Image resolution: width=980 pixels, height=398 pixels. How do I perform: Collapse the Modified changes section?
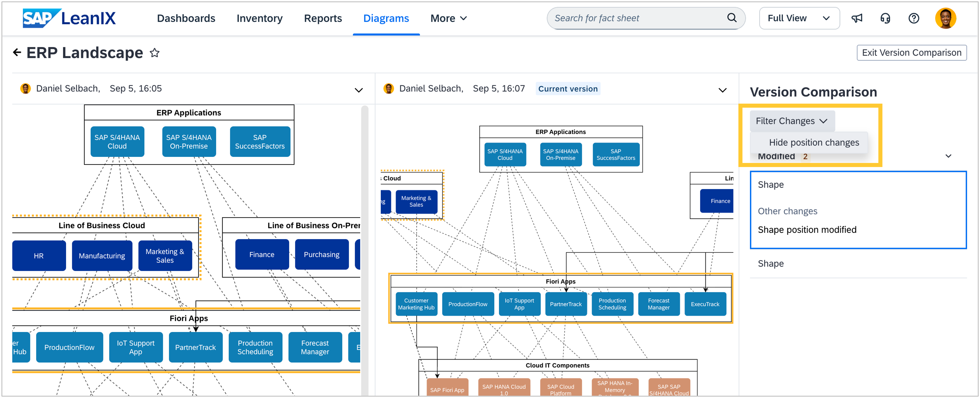click(x=948, y=156)
